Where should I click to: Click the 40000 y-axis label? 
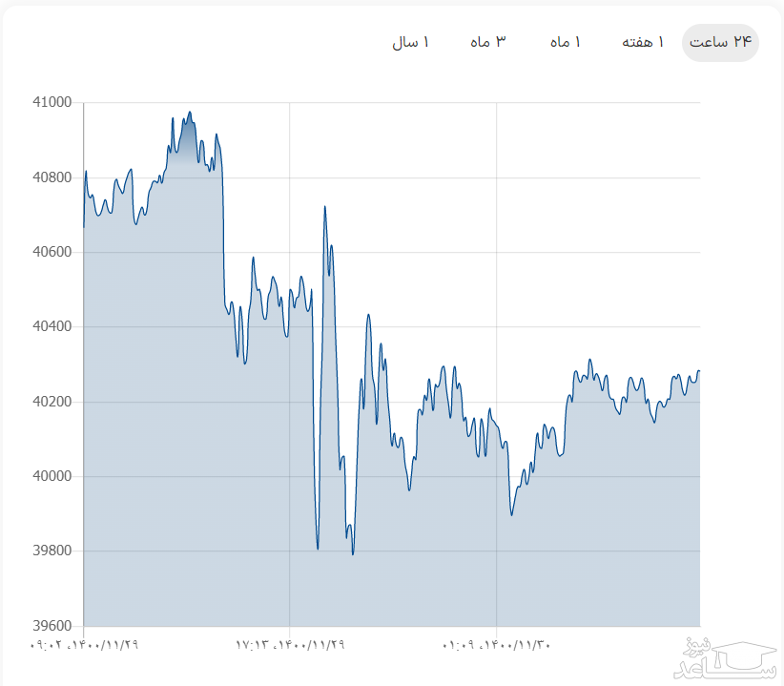pyautogui.click(x=52, y=477)
